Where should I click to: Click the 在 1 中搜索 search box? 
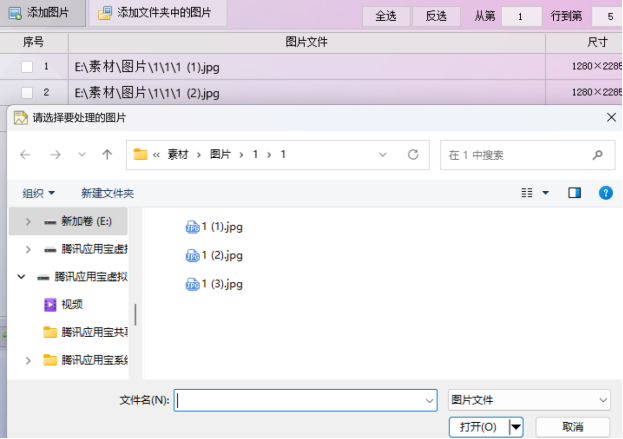[527, 155]
